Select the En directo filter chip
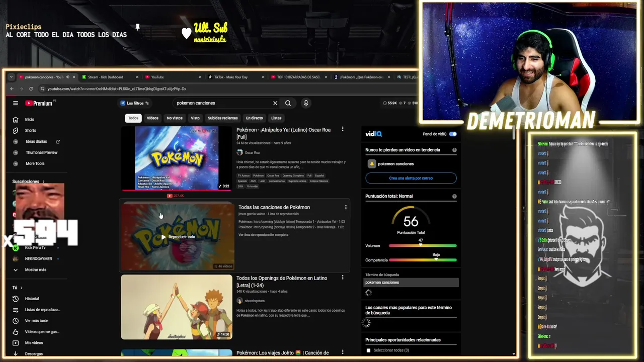 tap(254, 118)
